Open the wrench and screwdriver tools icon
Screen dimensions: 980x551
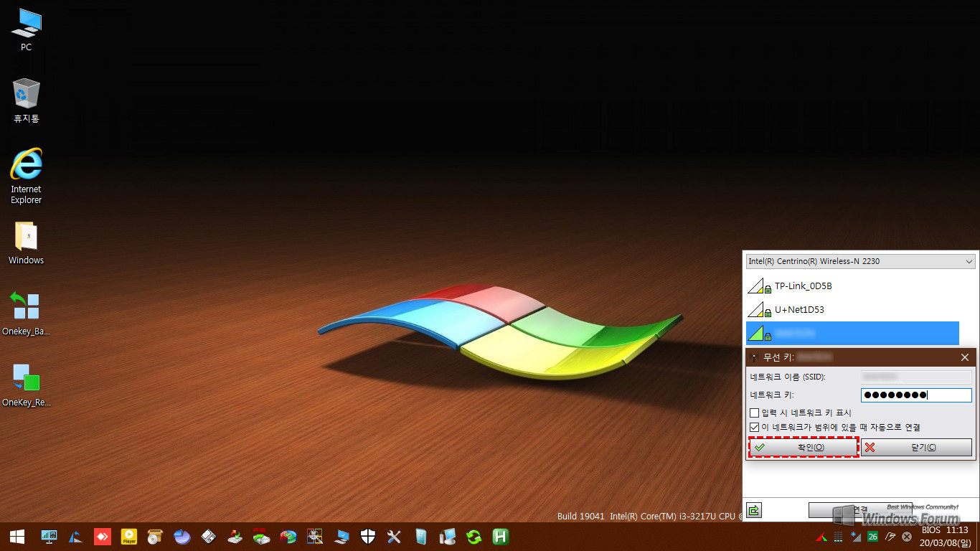coord(394,536)
